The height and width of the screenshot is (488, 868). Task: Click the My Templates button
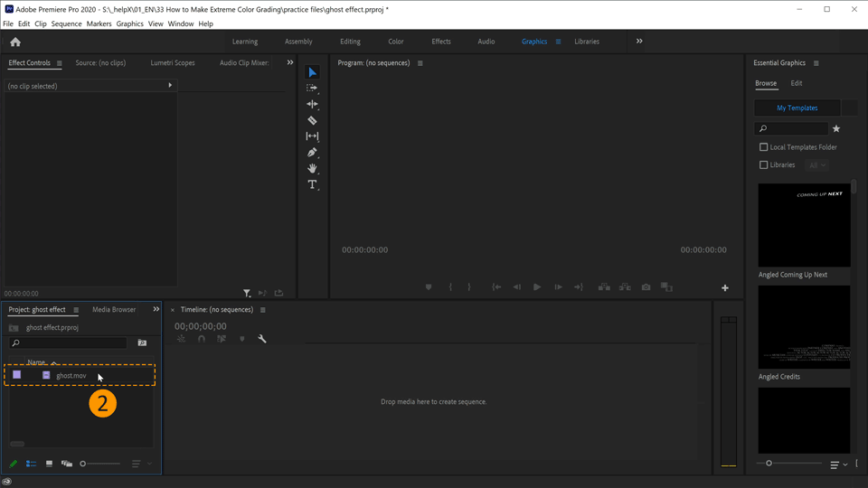797,108
